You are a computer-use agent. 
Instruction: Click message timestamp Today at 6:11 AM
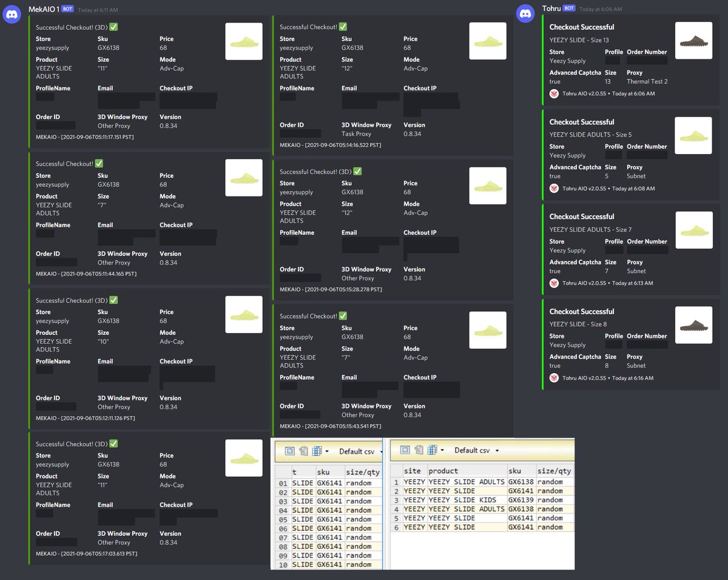point(98,10)
